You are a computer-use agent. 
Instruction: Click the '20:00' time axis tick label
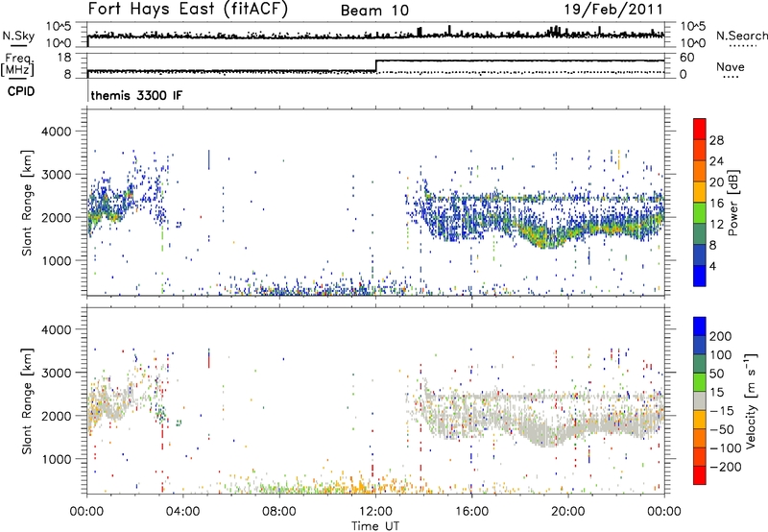(x=568, y=512)
